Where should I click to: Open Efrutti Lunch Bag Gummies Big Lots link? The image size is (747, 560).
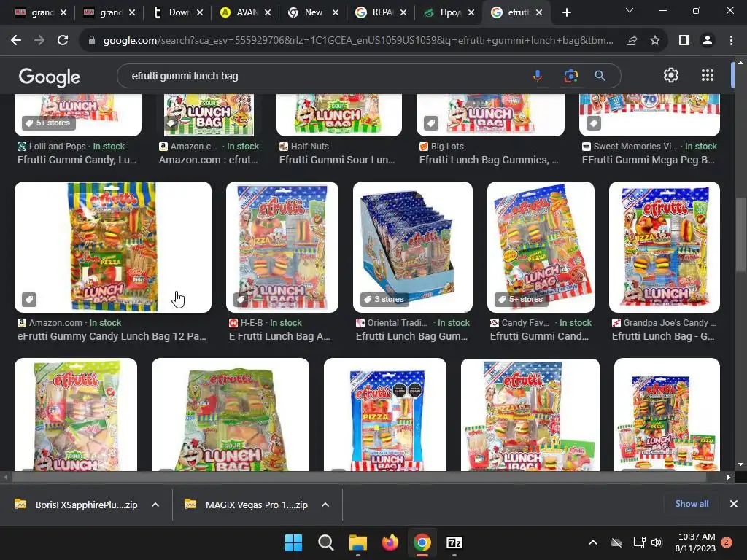pos(489,160)
